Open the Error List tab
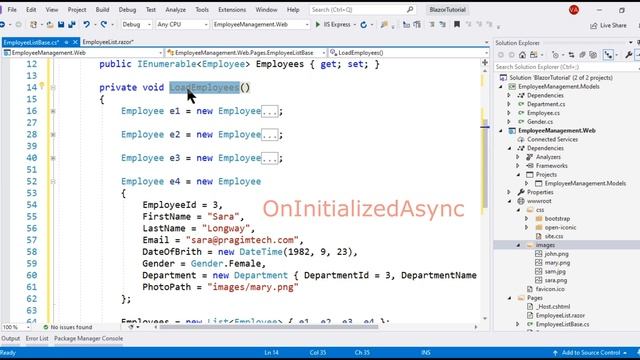 point(37,338)
